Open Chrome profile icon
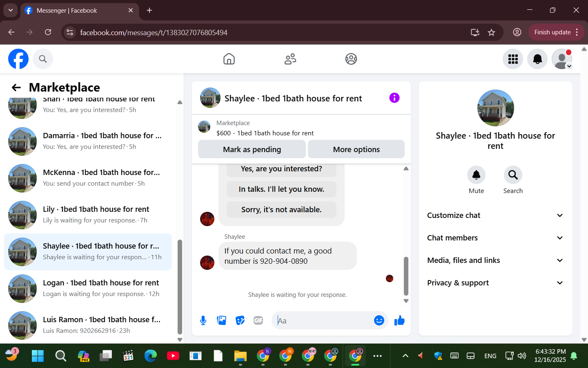 click(517, 32)
